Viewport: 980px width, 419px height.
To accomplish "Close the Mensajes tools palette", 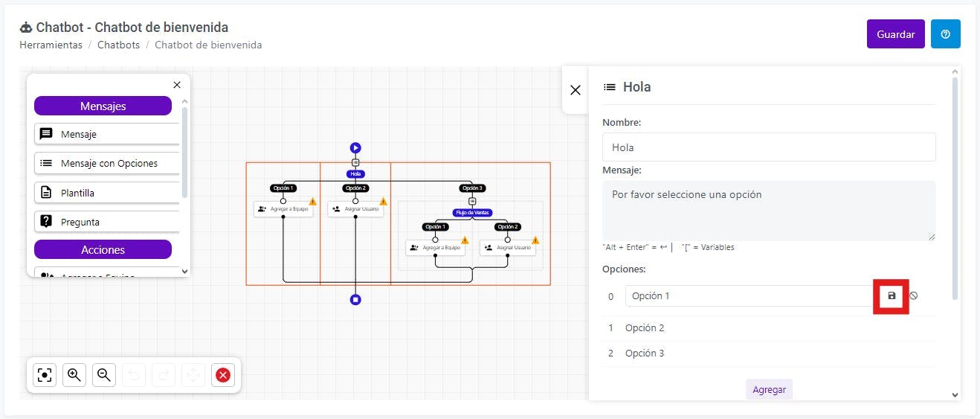I will click(177, 85).
